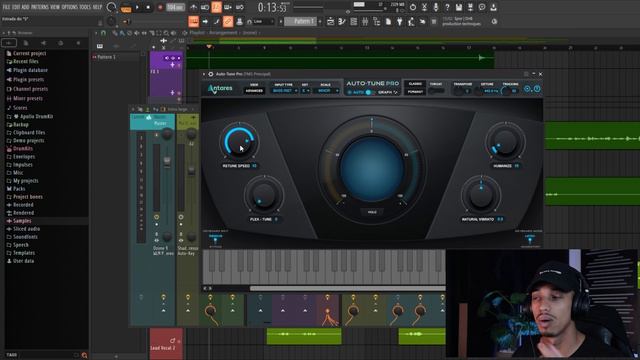Open Auto-Tune Input Type dropdown
This screenshot has width=640, height=360.
(x=284, y=91)
